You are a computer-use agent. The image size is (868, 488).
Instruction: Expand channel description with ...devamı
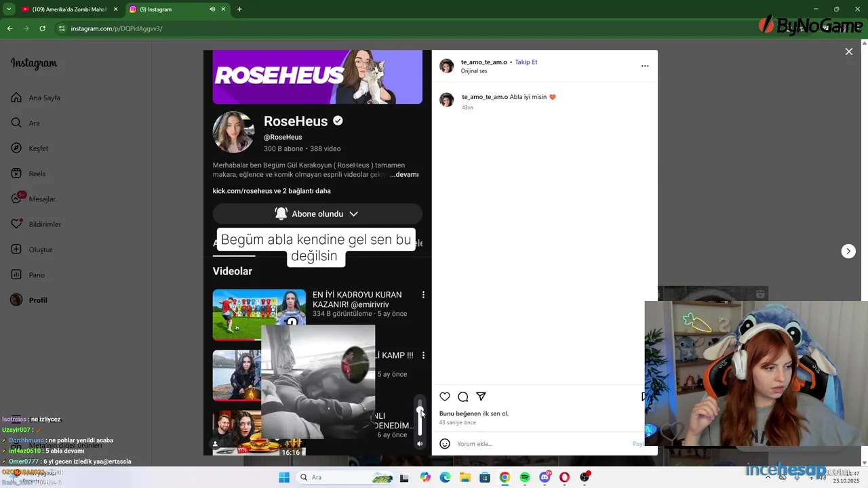click(x=404, y=175)
